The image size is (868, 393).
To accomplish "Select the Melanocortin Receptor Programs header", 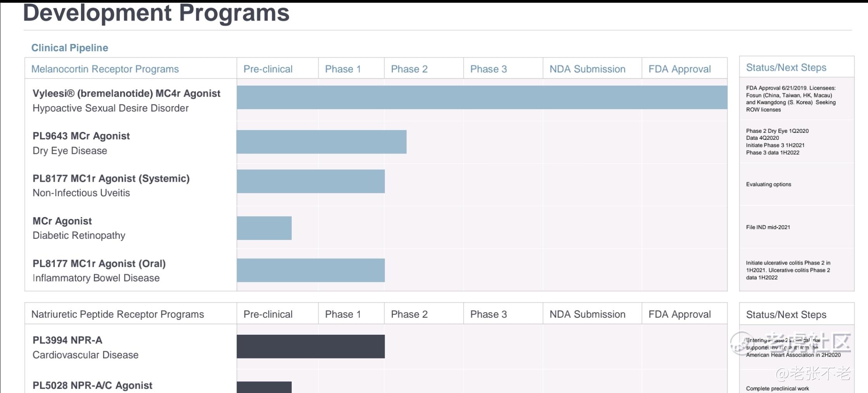I will [105, 69].
